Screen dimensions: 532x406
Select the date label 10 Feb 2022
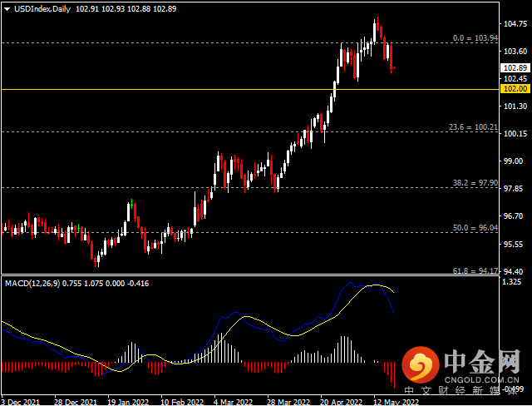182,402
